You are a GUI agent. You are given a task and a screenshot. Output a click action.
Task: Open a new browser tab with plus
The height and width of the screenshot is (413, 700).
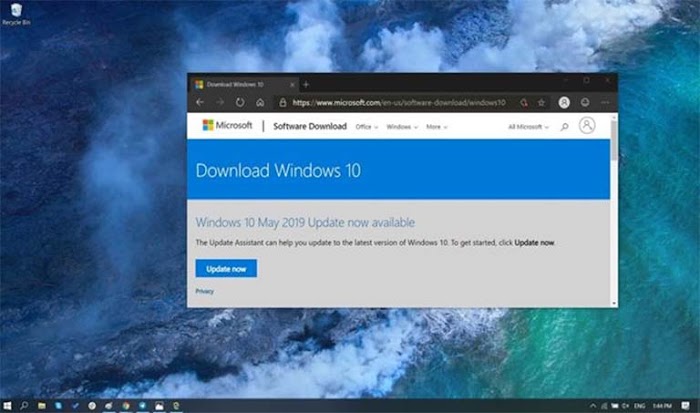(x=306, y=84)
